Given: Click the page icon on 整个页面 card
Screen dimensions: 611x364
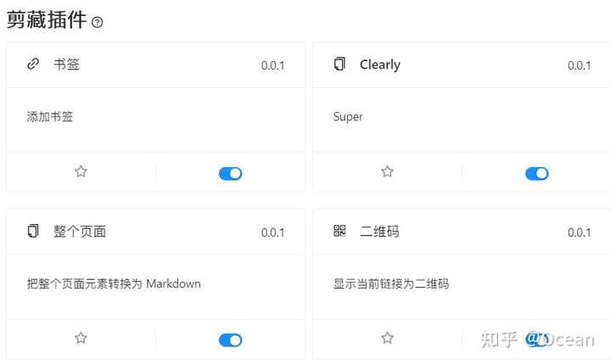Looking at the screenshot, I should click(x=34, y=231).
